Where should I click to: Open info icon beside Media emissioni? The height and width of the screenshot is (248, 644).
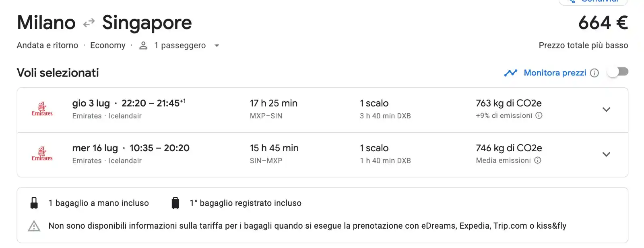coord(538,160)
